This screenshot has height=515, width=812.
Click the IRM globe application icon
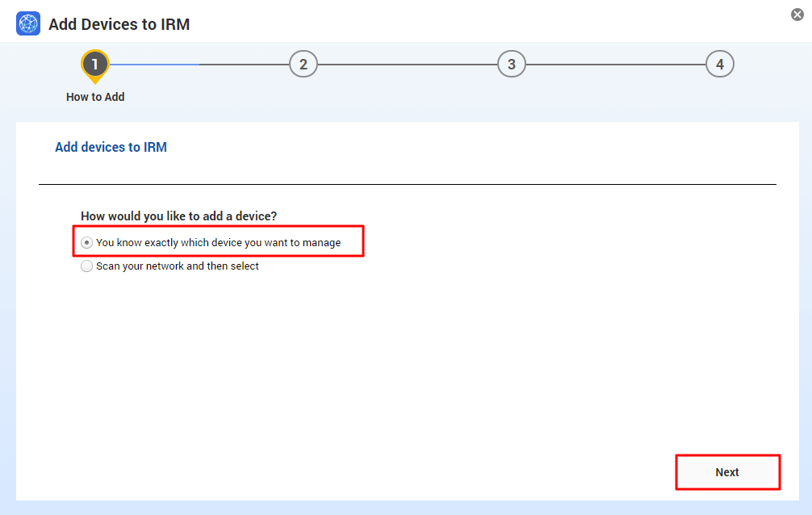(x=27, y=23)
